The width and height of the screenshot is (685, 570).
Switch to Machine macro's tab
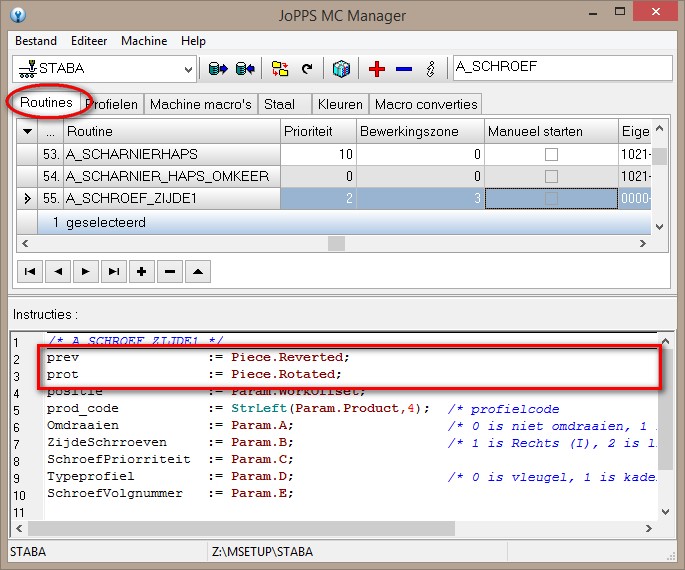point(201,104)
